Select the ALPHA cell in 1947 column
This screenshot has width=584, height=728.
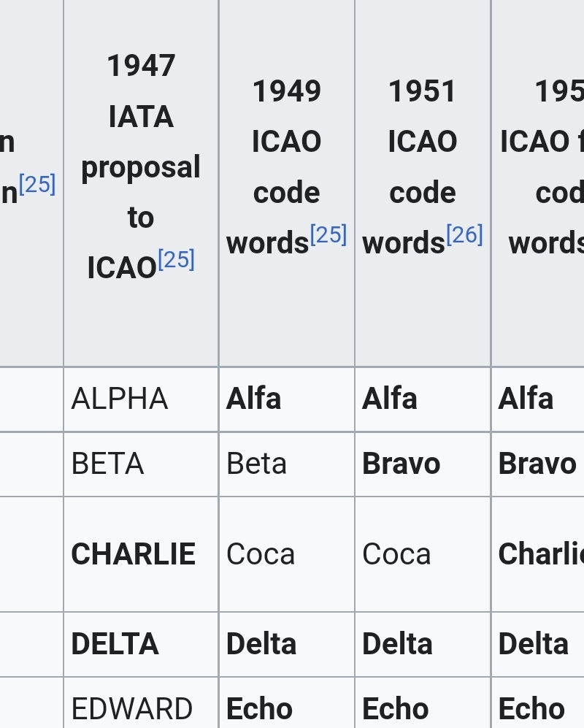tap(141, 399)
